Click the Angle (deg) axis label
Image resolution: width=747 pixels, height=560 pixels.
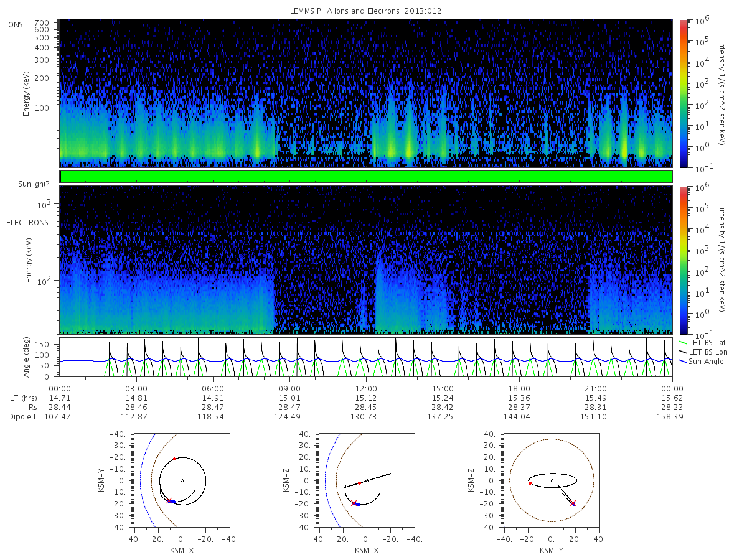click(27, 358)
